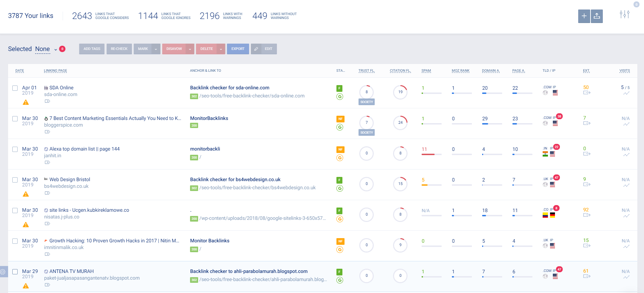Click the red spam score bar for janhit.in
This screenshot has height=293, width=644.
click(x=428, y=154)
